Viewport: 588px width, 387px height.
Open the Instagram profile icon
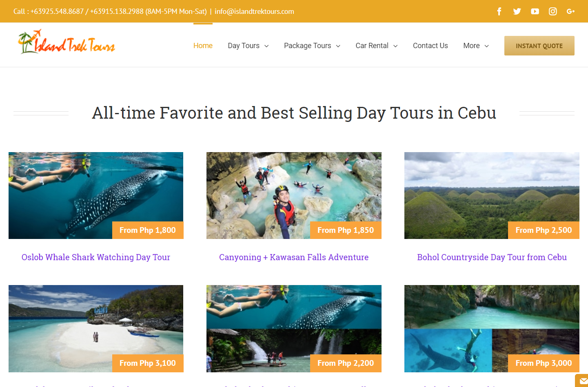pyautogui.click(x=553, y=11)
